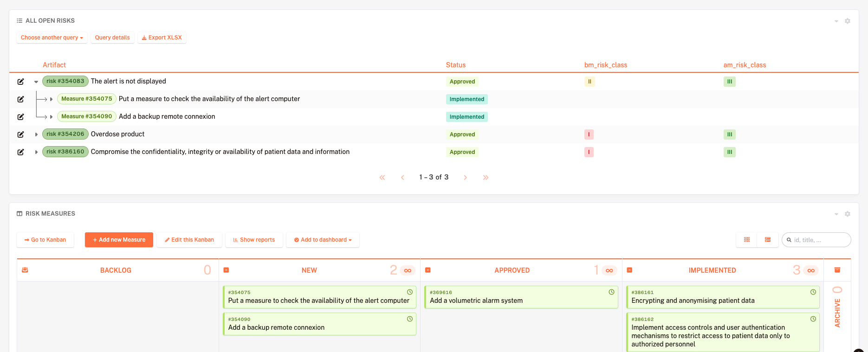Click the Add new Measure button
Screen dimensions: 868x352
(x=119, y=240)
